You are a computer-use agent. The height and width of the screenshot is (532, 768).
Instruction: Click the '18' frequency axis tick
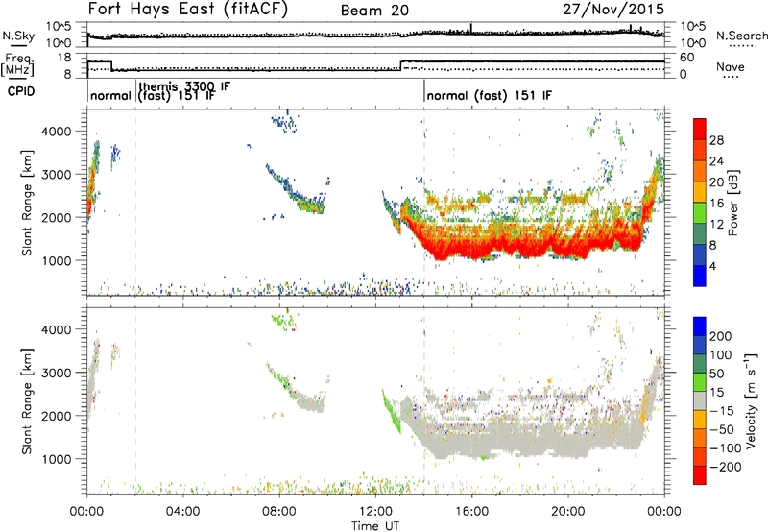(x=63, y=58)
